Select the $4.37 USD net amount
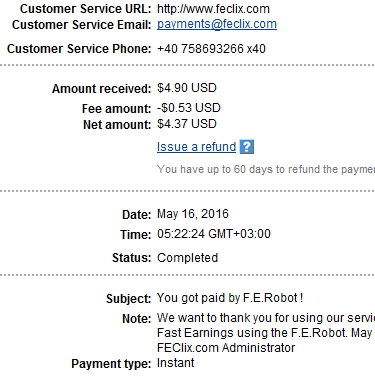 click(187, 124)
